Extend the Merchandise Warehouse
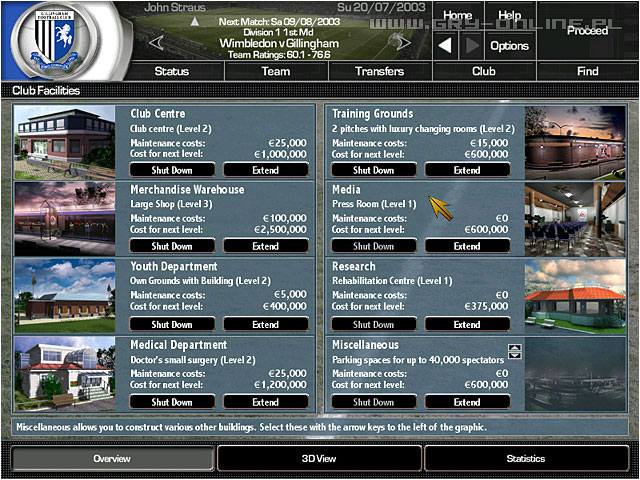The width and height of the screenshot is (640, 480). (266, 246)
